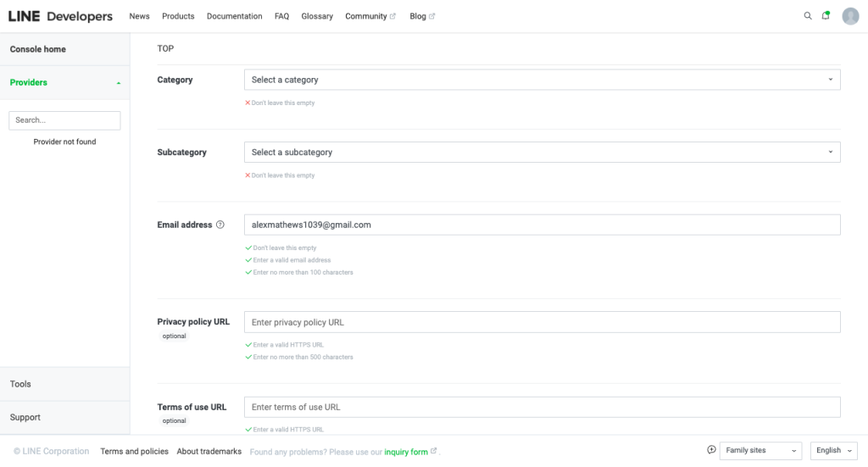Open Tools in the sidebar

pyautogui.click(x=20, y=384)
